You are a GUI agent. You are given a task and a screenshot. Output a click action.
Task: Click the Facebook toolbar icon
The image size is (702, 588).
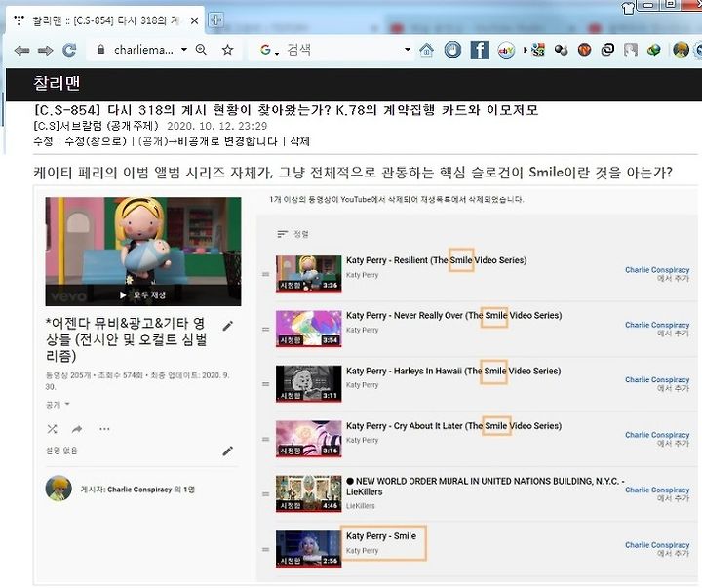[480, 50]
